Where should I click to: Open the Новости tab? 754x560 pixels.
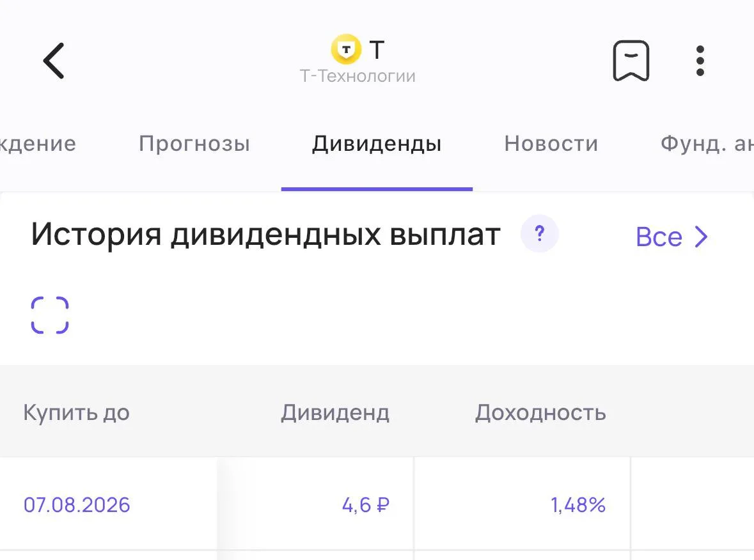551,144
